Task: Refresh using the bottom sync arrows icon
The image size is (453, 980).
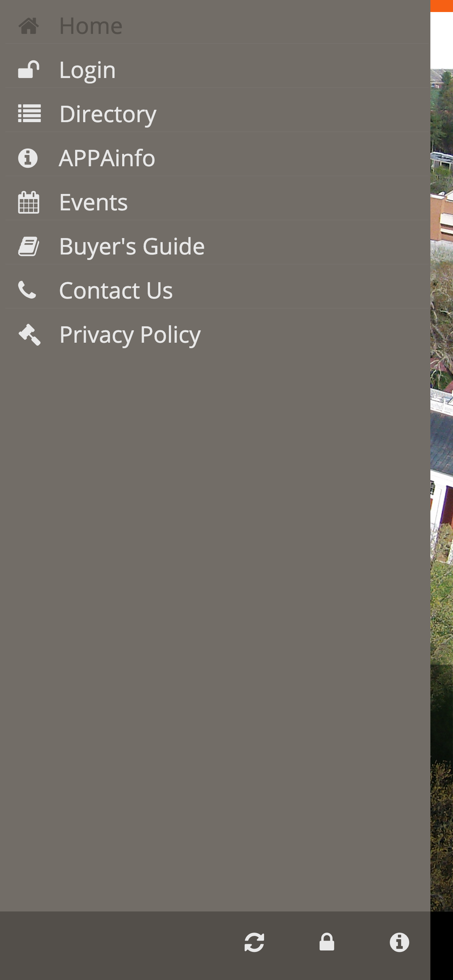Action: (x=254, y=942)
